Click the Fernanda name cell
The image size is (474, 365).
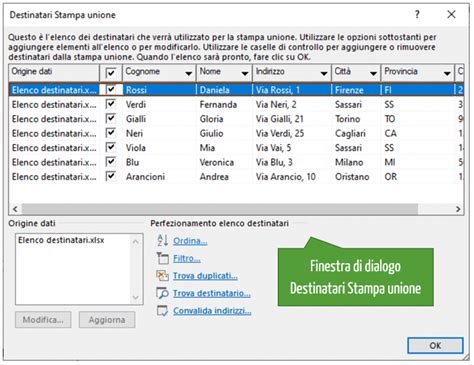[224, 104]
